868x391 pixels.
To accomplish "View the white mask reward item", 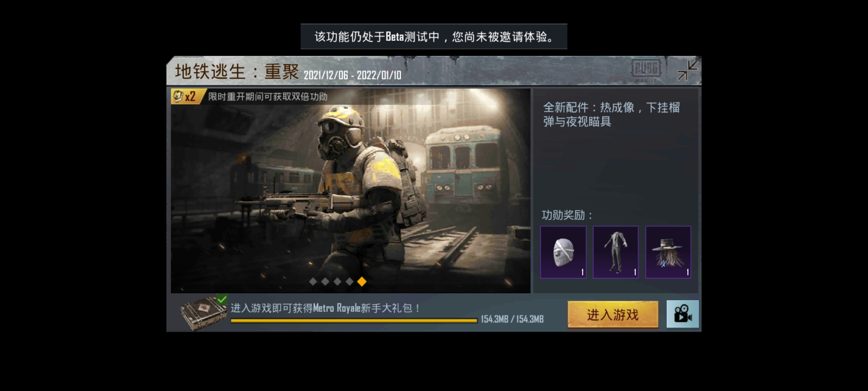I will pos(563,252).
